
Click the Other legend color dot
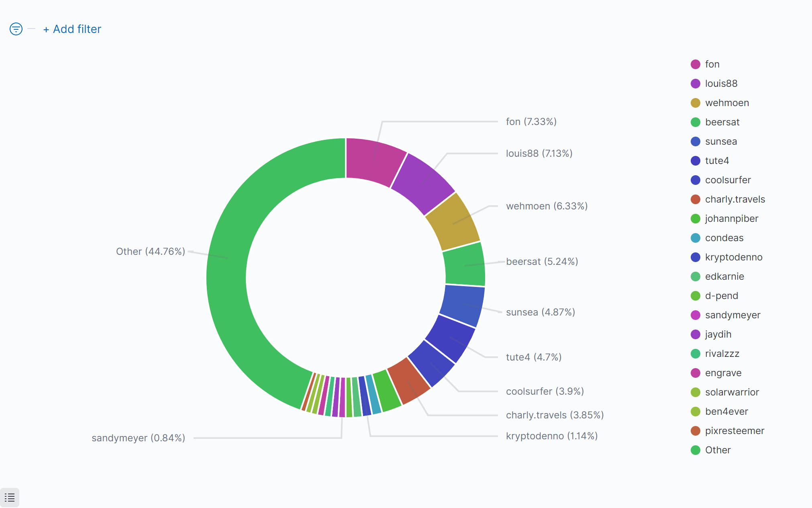[x=695, y=450]
